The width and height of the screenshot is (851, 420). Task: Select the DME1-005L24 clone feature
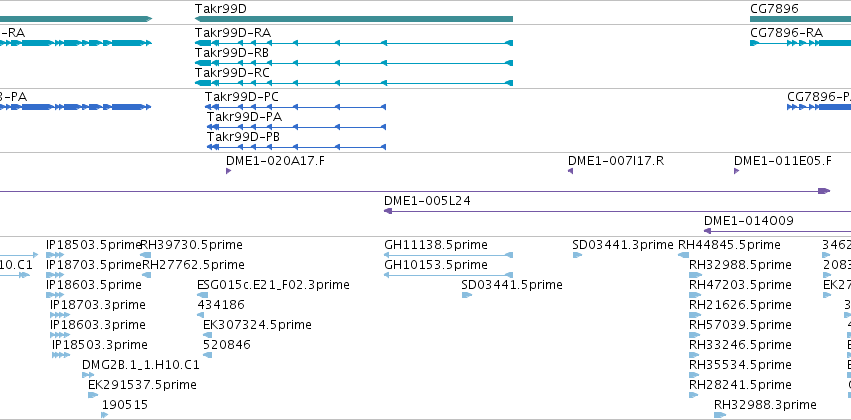617,211
